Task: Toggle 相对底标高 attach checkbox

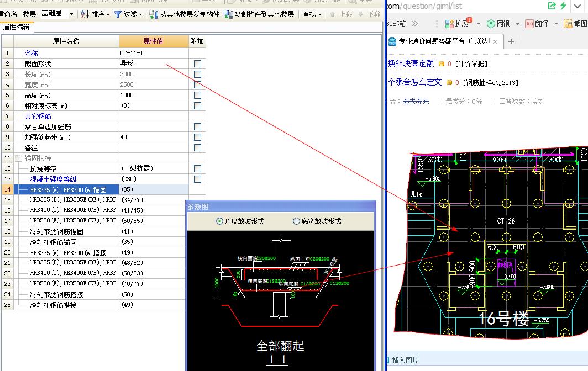Action: point(197,105)
